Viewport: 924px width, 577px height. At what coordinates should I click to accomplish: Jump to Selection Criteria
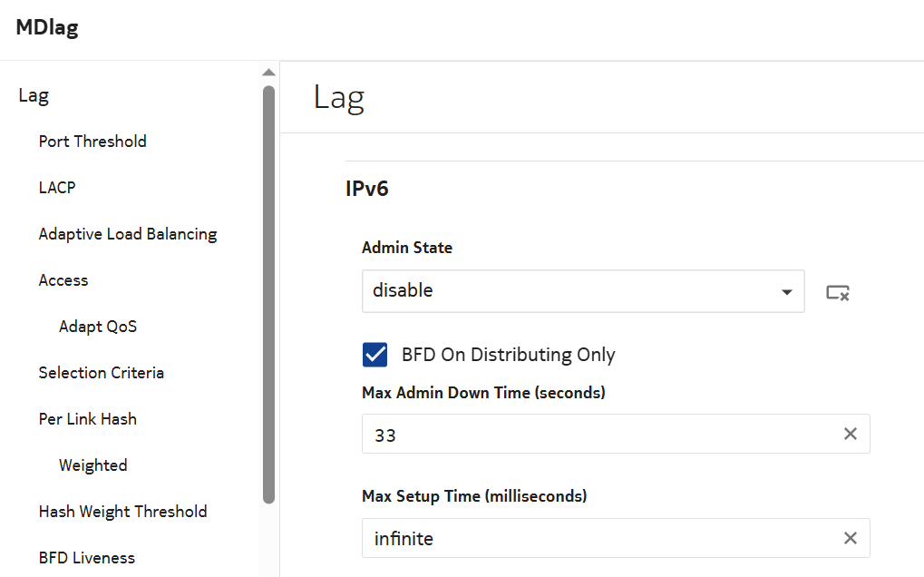pyautogui.click(x=102, y=373)
